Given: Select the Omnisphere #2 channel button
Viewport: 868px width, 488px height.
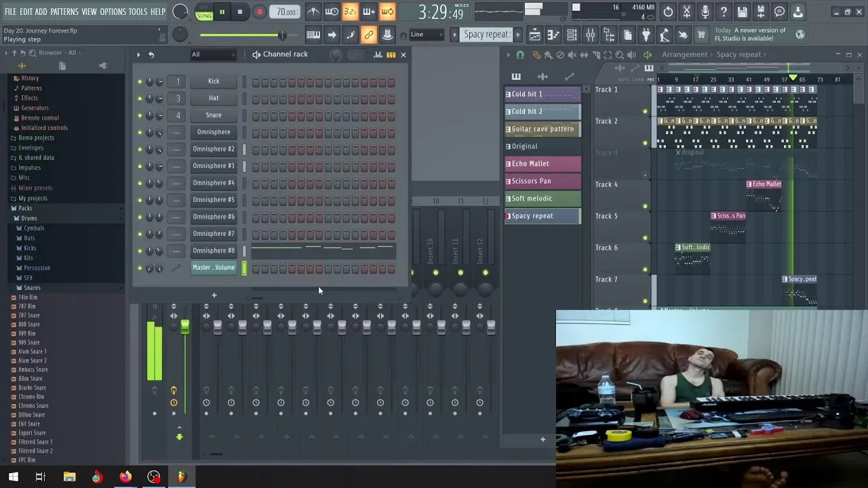Looking at the screenshot, I should pyautogui.click(x=214, y=149).
